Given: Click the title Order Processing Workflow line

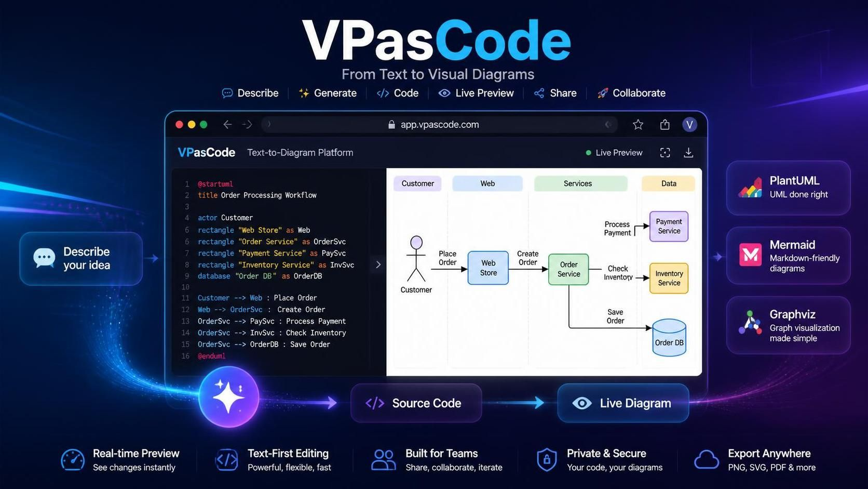Looking at the screenshot, I should pyautogui.click(x=257, y=195).
